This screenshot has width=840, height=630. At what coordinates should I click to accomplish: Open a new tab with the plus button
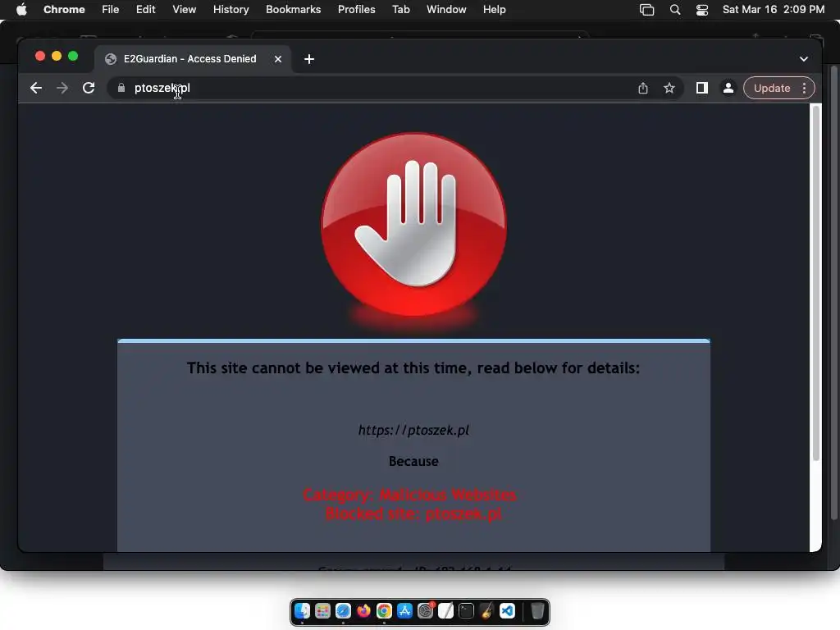pos(309,59)
